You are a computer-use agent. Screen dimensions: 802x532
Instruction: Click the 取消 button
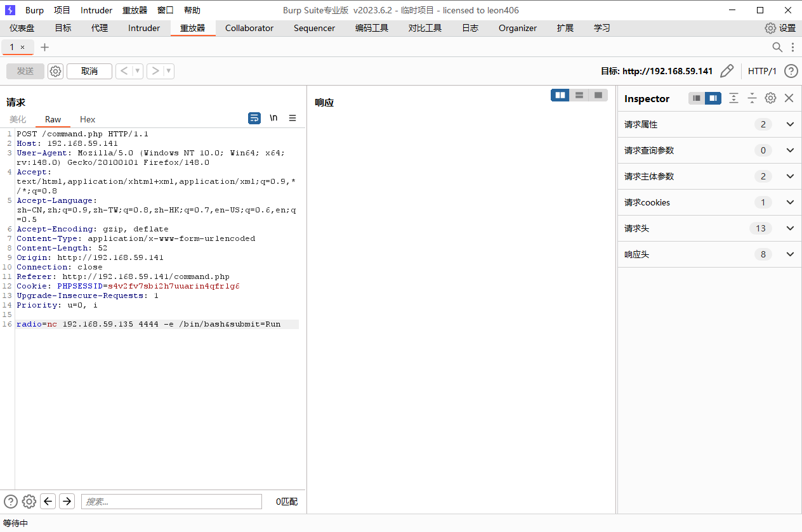89,71
